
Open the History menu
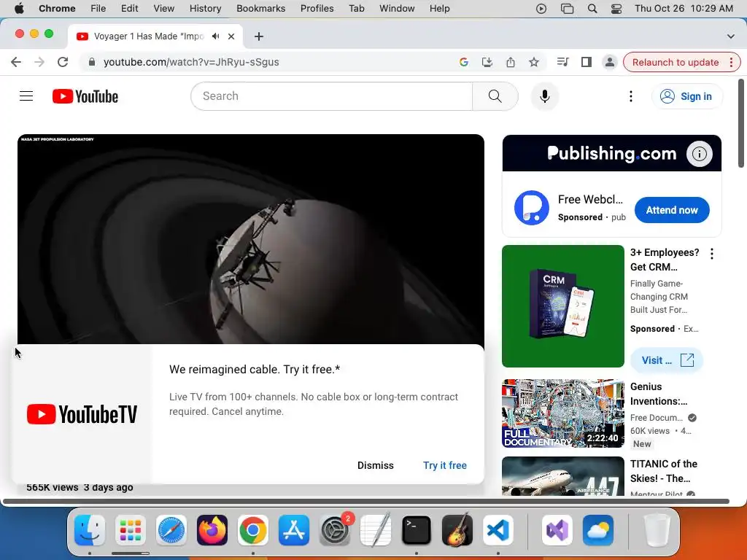coord(205,8)
